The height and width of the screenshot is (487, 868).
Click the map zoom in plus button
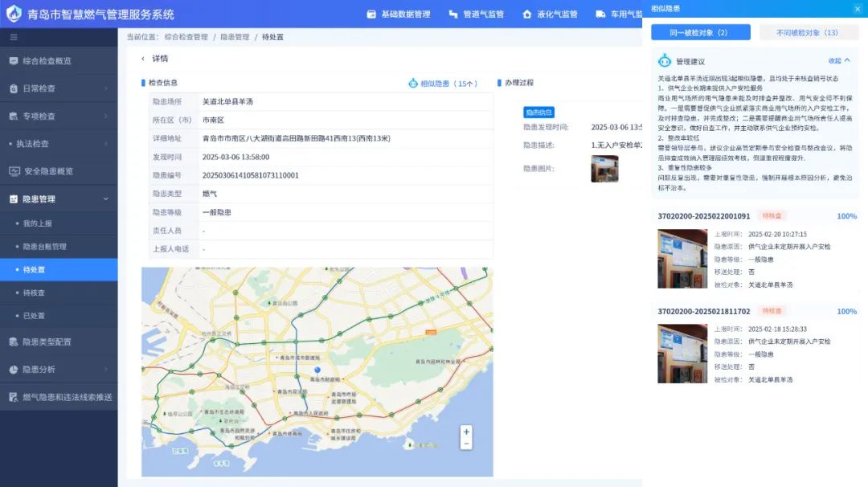coord(466,432)
